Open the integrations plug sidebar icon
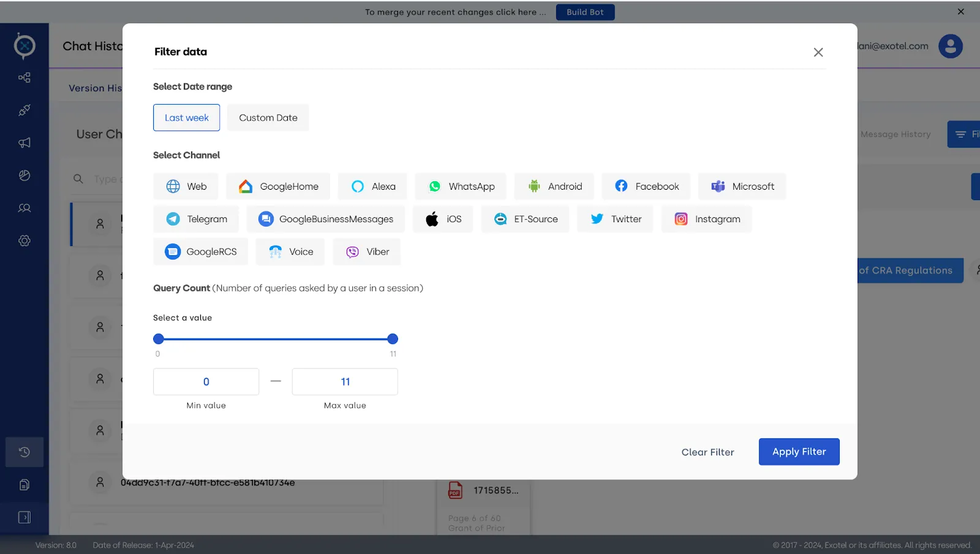Viewport: 980px width, 554px height. 24,110
